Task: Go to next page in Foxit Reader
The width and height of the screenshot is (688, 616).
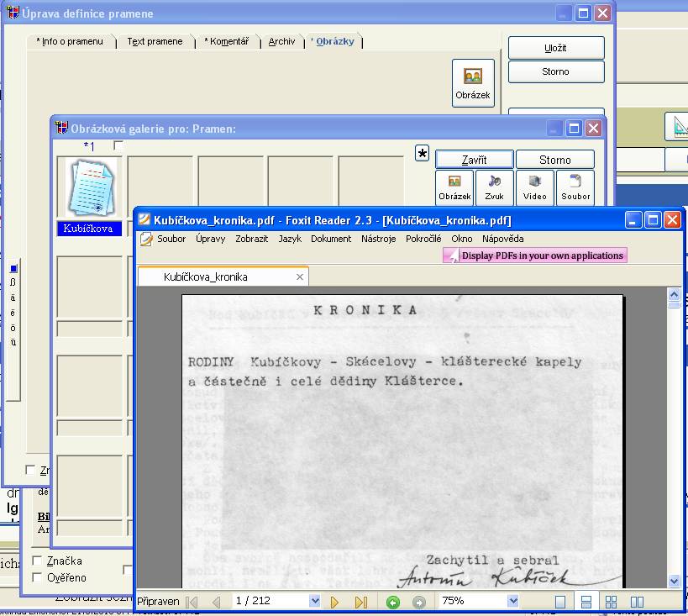Action: (334, 602)
